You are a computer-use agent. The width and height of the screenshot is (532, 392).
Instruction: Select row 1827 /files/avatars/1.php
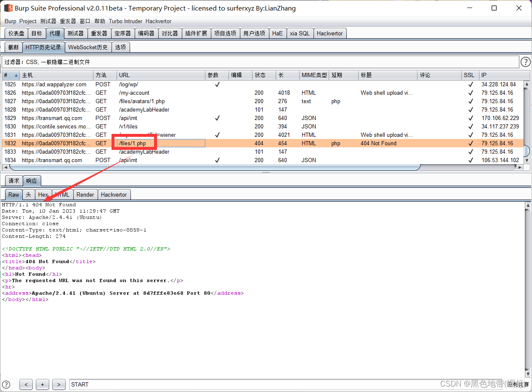click(x=263, y=101)
